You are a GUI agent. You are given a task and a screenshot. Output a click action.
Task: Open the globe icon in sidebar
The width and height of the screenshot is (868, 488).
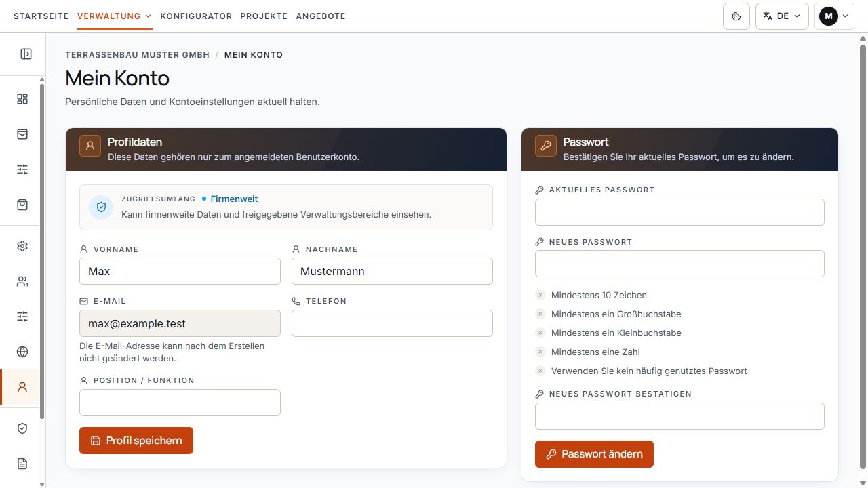click(x=22, y=352)
